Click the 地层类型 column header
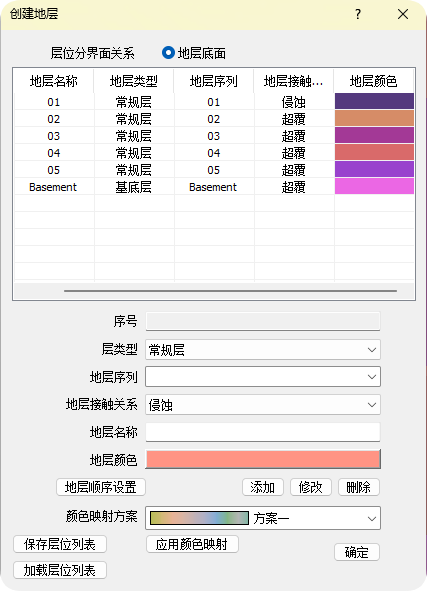 (x=134, y=81)
